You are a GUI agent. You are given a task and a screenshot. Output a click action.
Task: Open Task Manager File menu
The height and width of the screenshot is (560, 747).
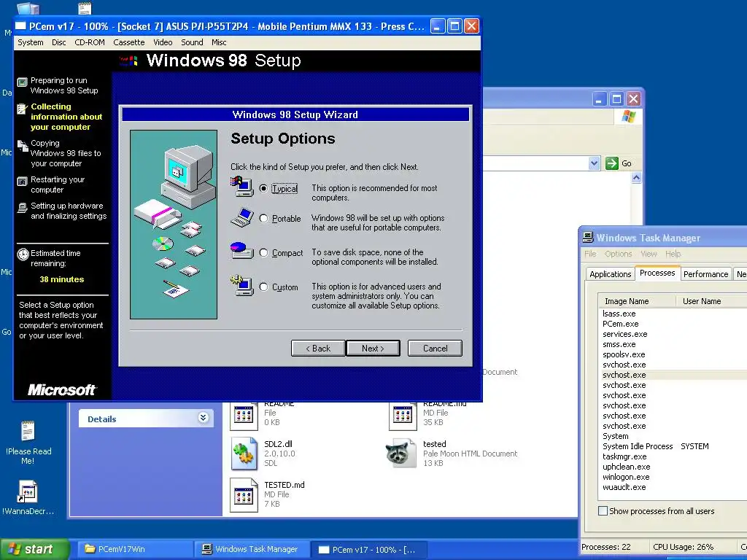[590, 254]
